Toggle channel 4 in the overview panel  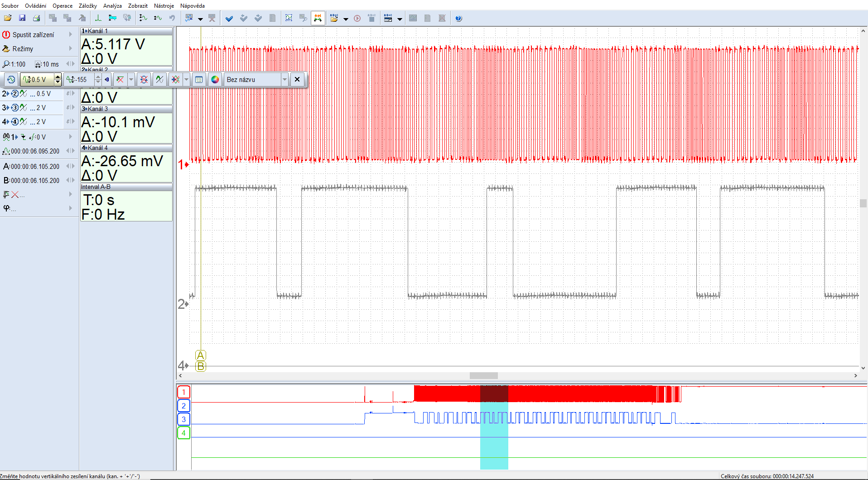pos(183,433)
